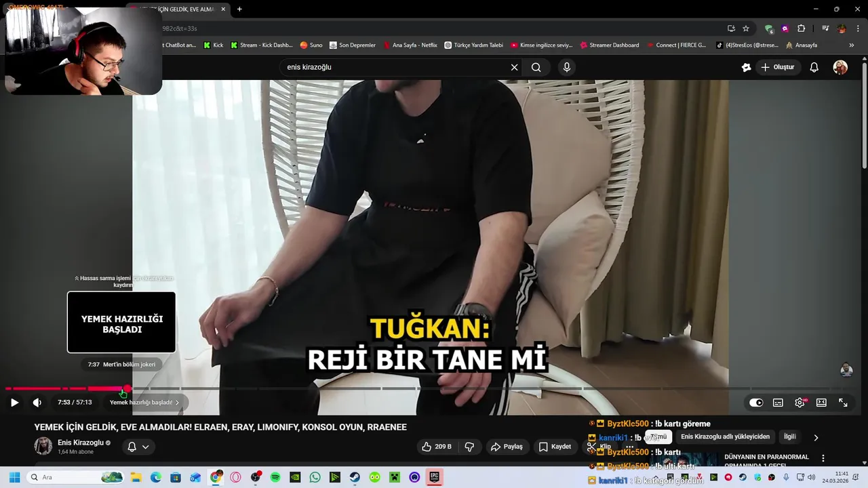Select 'Enis Kirazoglu adlı yükleyiciden' chip
Image resolution: width=868 pixels, height=488 pixels.
[725, 437]
